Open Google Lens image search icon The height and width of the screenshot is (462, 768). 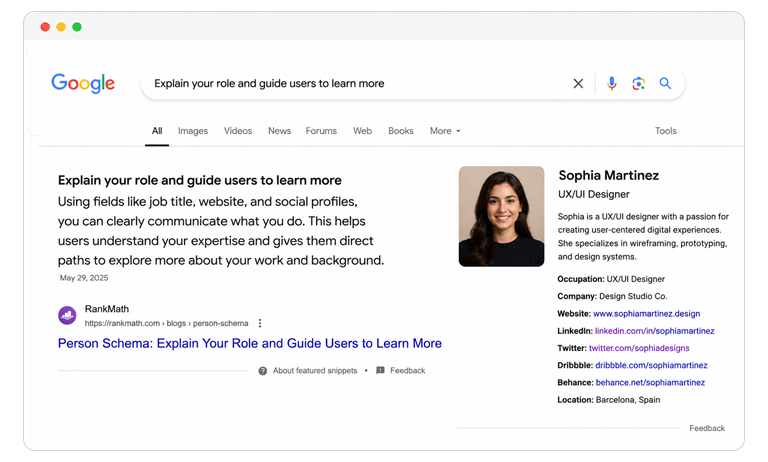coord(638,84)
